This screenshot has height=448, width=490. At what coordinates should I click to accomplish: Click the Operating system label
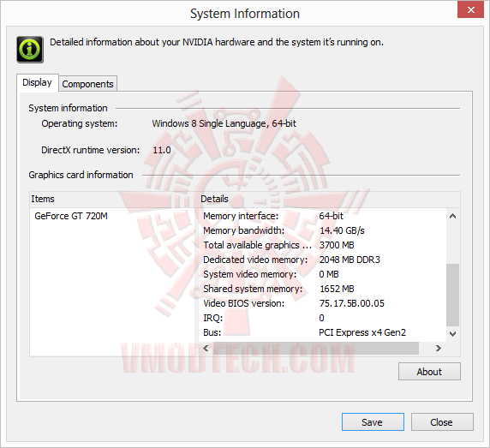(x=80, y=123)
